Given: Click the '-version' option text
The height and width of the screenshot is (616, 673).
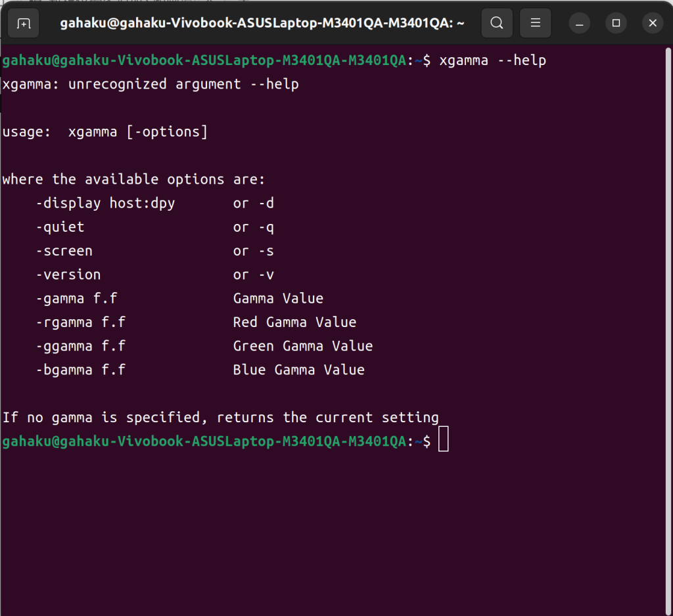Looking at the screenshot, I should 68,275.
